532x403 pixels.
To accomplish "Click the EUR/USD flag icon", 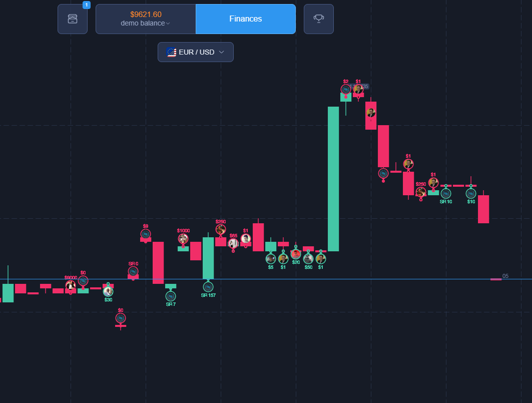I will [x=172, y=52].
